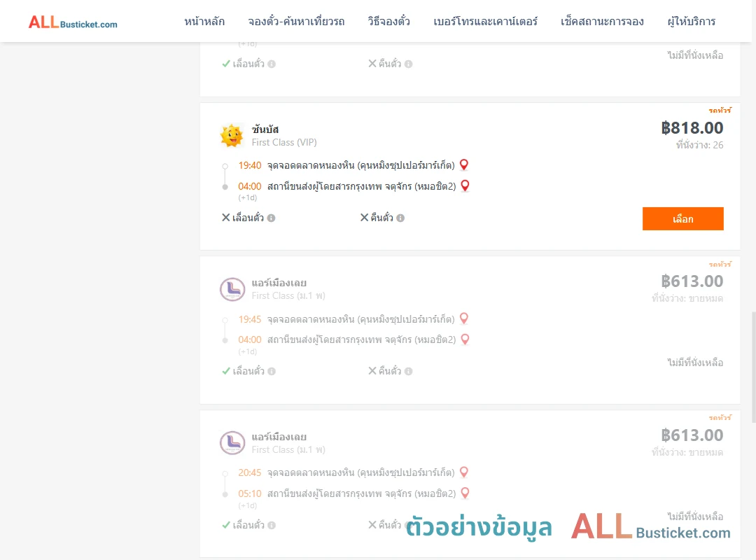Click the ที่นั่งว่าง: 26 seats text
Image resolution: width=756 pixels, height=560 pixels.
point(699,145)
